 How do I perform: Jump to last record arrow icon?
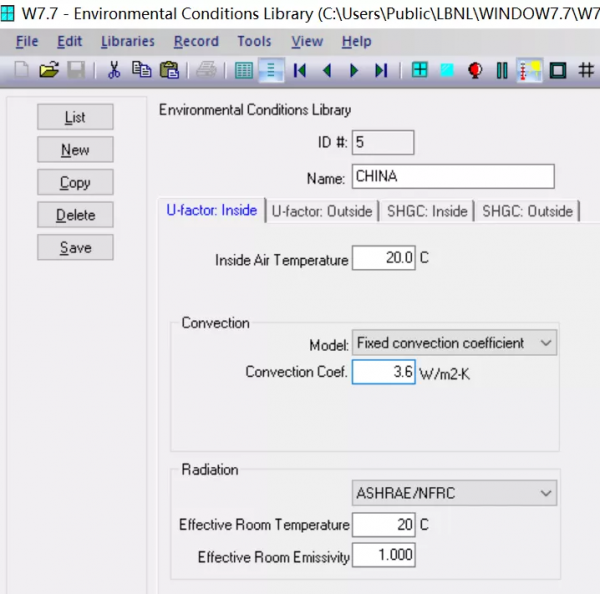tap(380, 70)
